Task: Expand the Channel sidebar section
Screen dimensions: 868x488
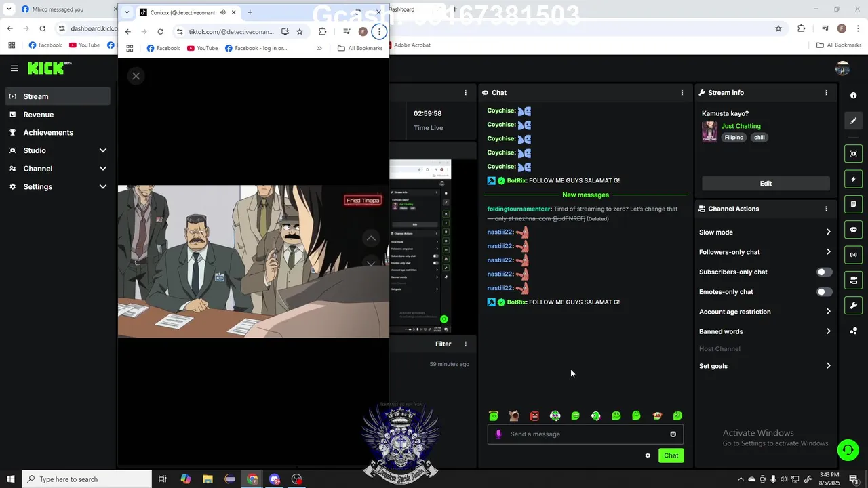Action: pyautogui.click(x=58, y=169)
